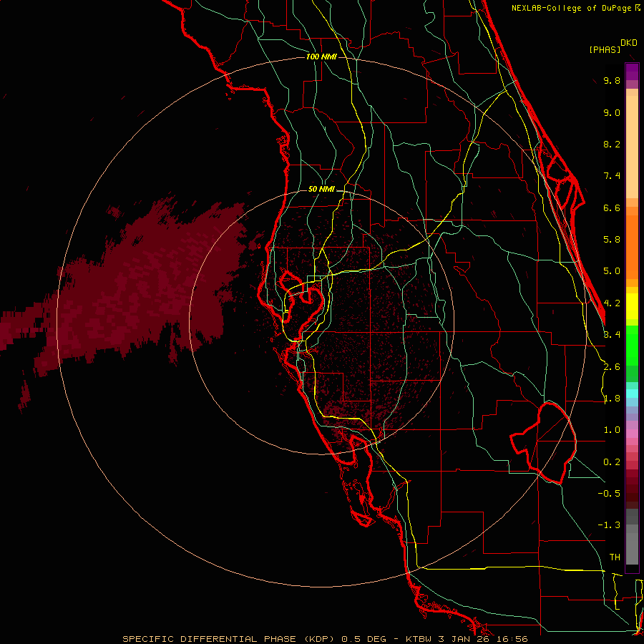The width and height of the screenshot is (644, 644).
Task: Click the 2.6 legend value
Action: pyautogui.click(x=612, y=367)
